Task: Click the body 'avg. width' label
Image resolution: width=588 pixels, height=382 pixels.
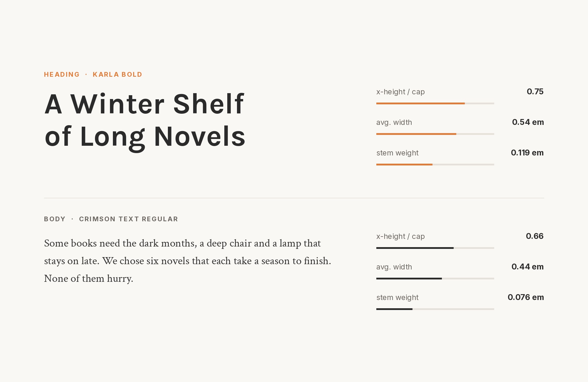Action: pos(394,267)
